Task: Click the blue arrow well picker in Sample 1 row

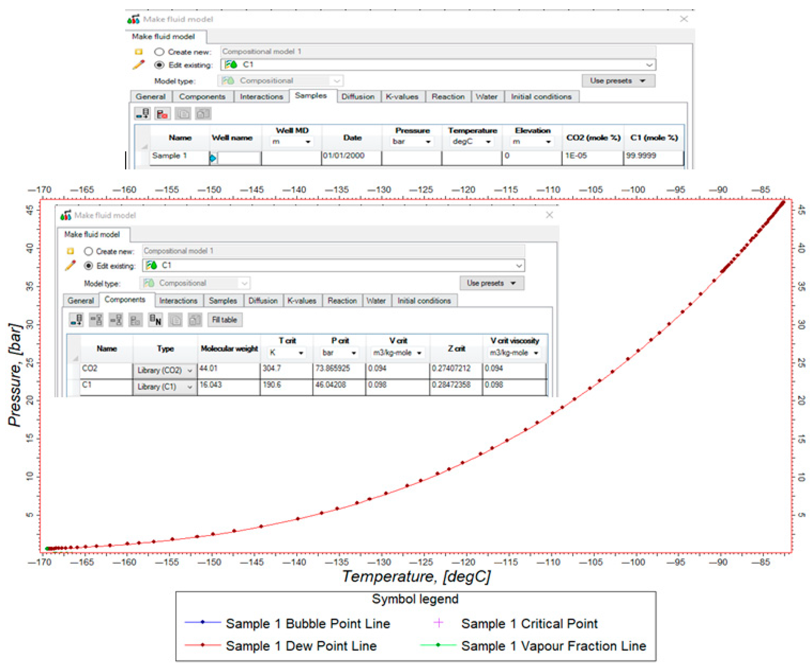Action: [x=212, y=158]
